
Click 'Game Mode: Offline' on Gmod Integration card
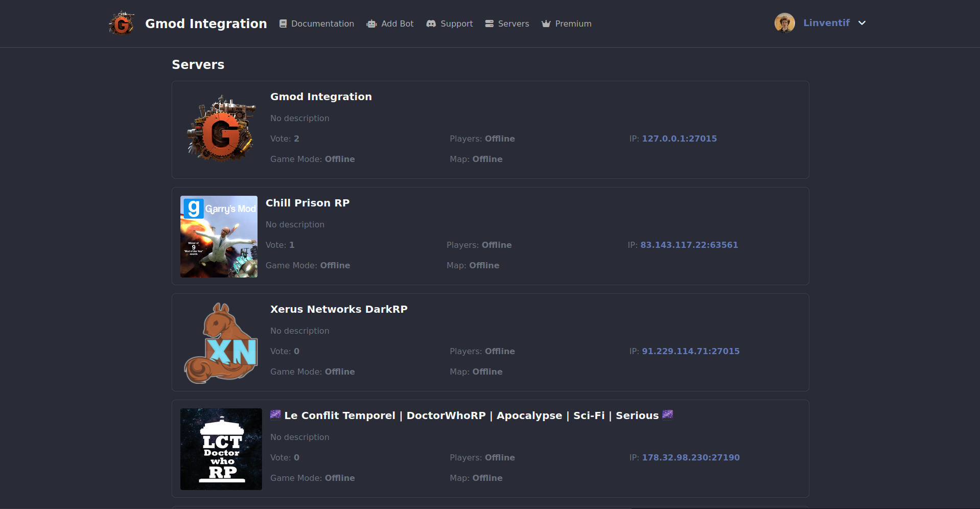313,159
